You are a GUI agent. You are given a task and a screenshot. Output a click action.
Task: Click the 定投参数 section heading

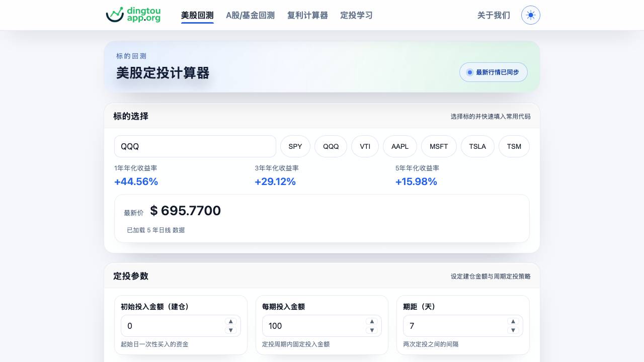tap(131, 276)
